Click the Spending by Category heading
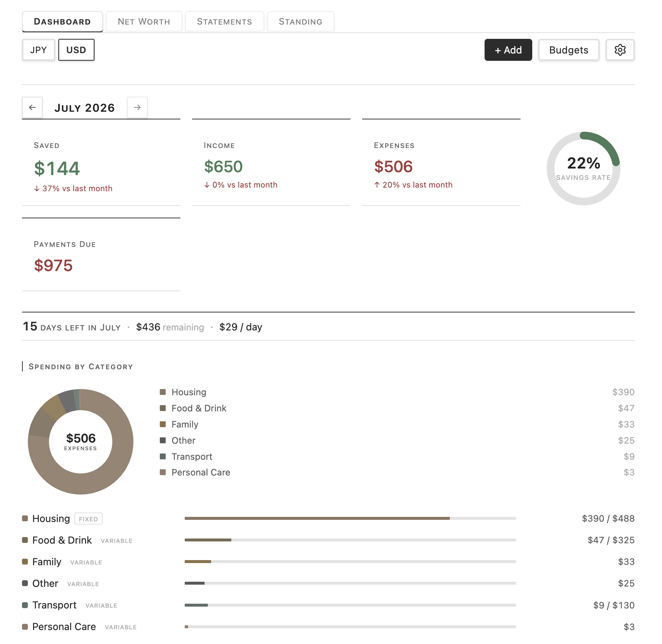 point(81,367)
